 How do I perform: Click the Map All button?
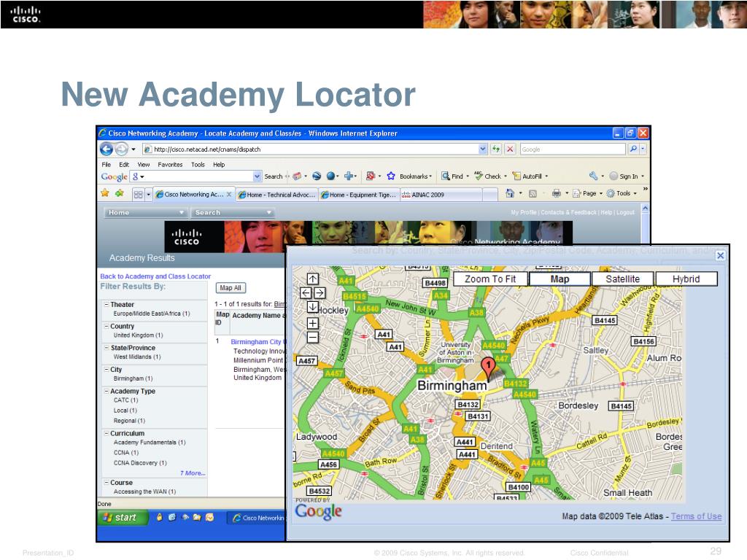(231, 287)
